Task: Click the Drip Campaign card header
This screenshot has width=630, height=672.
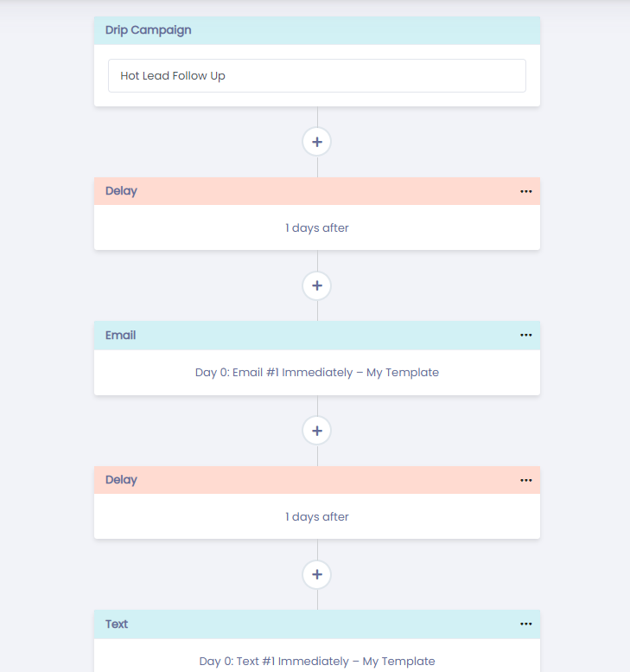Action: (317, 30)
